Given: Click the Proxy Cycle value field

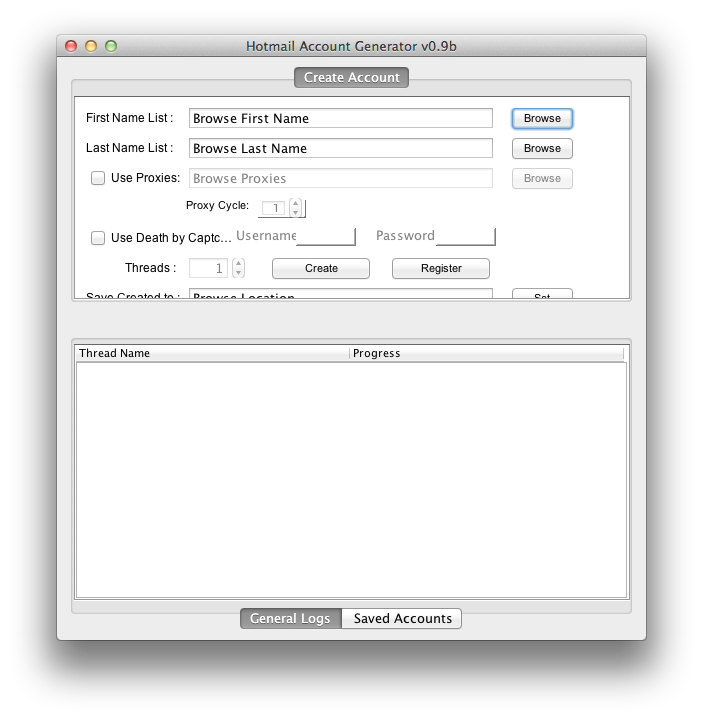Looking at the screenshot, I should 273,208.
